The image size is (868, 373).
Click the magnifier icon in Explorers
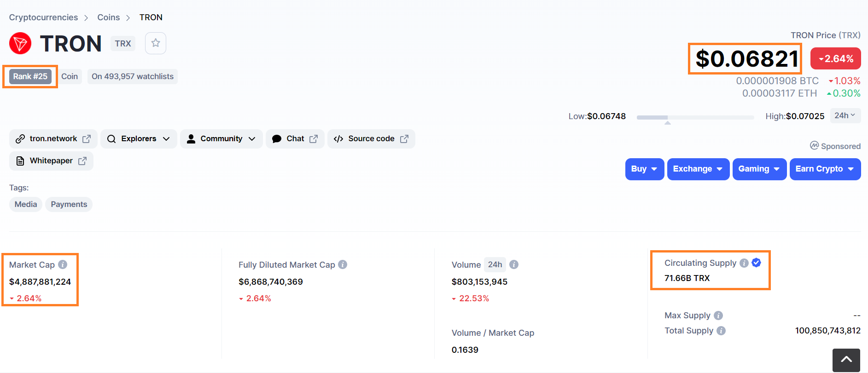(x=111, y=139)
